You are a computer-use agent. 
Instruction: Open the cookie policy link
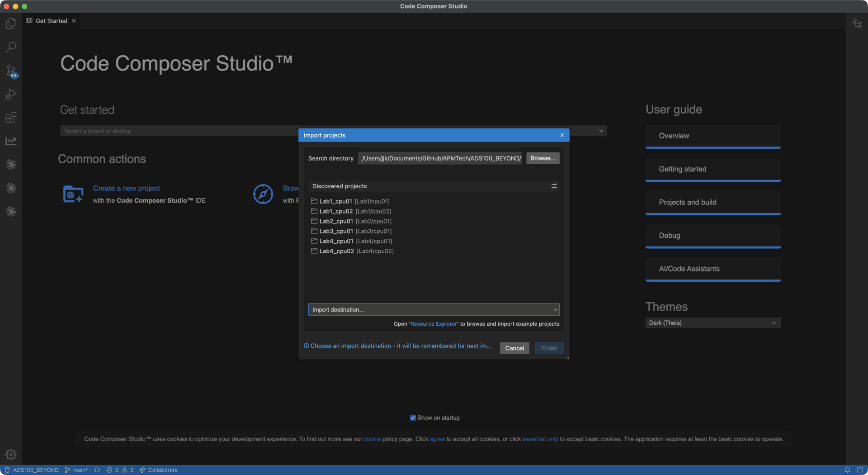[372, 439]
